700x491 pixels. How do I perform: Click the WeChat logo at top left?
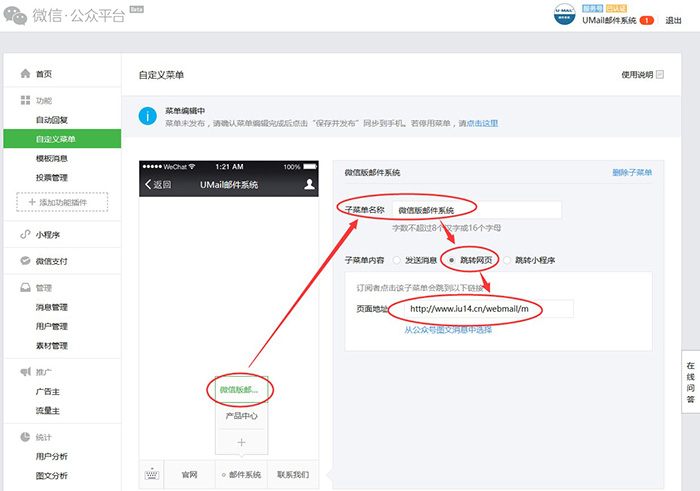15,16
